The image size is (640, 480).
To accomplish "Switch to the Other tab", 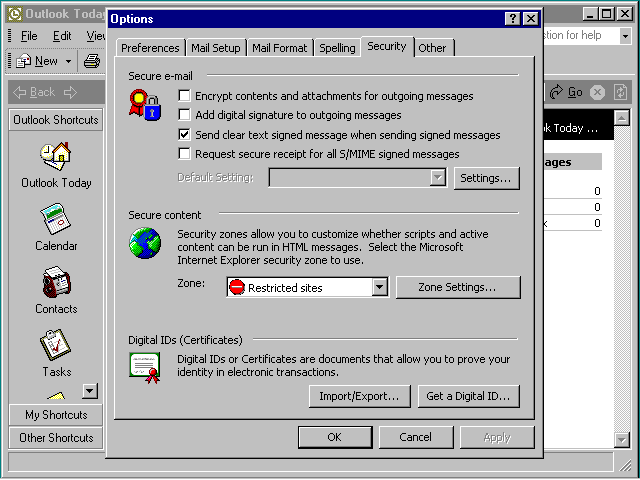I will coord(432,48).
